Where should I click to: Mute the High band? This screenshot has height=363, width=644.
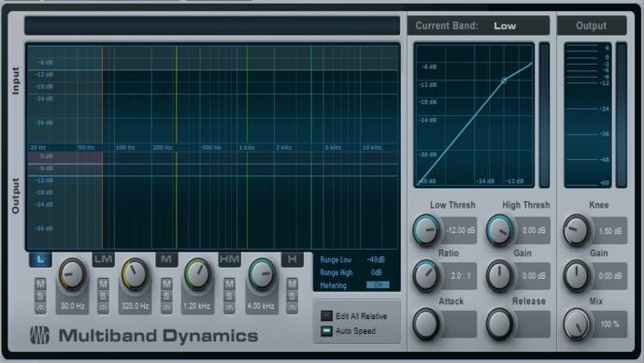(292, 283)
